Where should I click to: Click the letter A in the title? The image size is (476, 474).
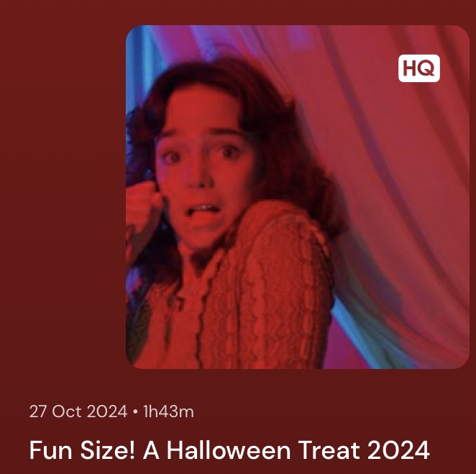pos(151,450)
